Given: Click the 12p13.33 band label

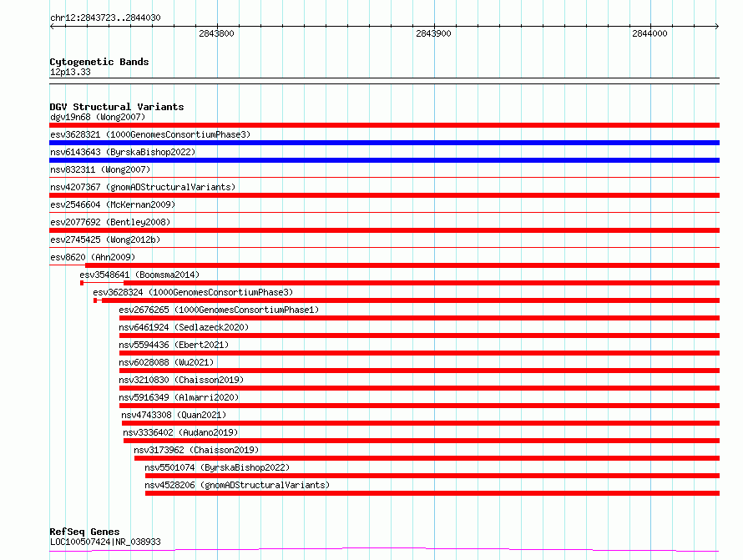Looking at the screenshot, I should pos(70,72).
